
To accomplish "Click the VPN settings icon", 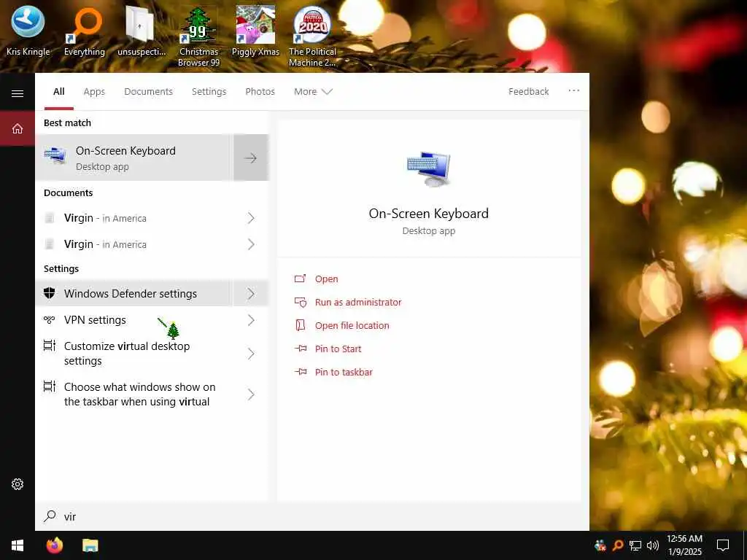I will (50, 319).
